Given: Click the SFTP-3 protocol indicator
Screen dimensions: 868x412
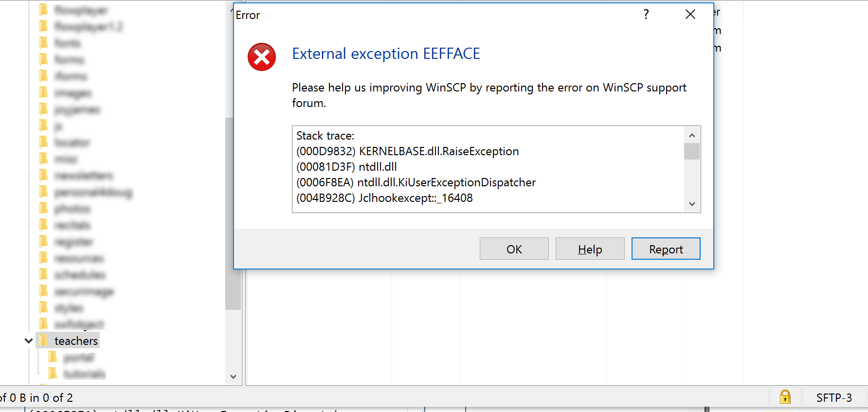Looking at the screenshot, I should coord(834,397).
